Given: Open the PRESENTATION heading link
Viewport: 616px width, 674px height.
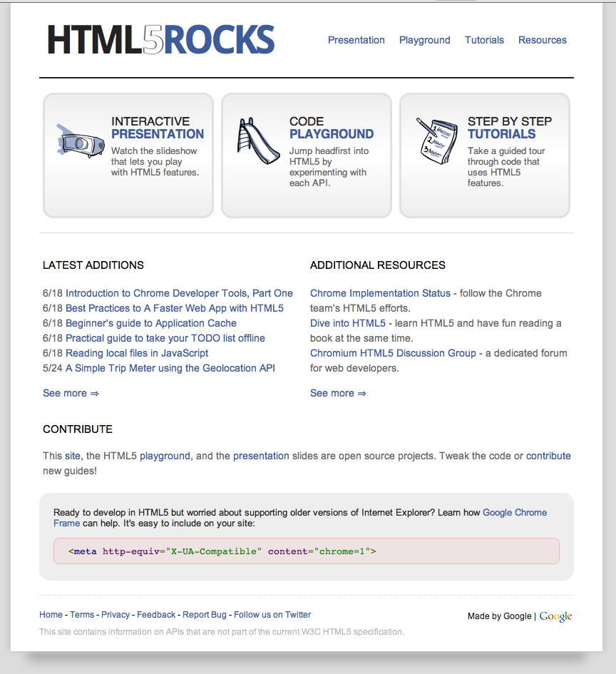Looking at the screenshot, I should [x=158, y=134].
